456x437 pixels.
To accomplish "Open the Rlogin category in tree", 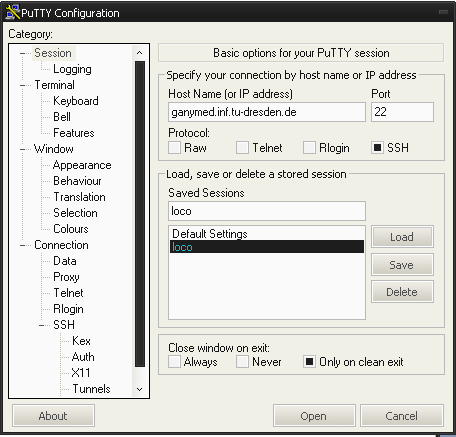I will point(68,309).
